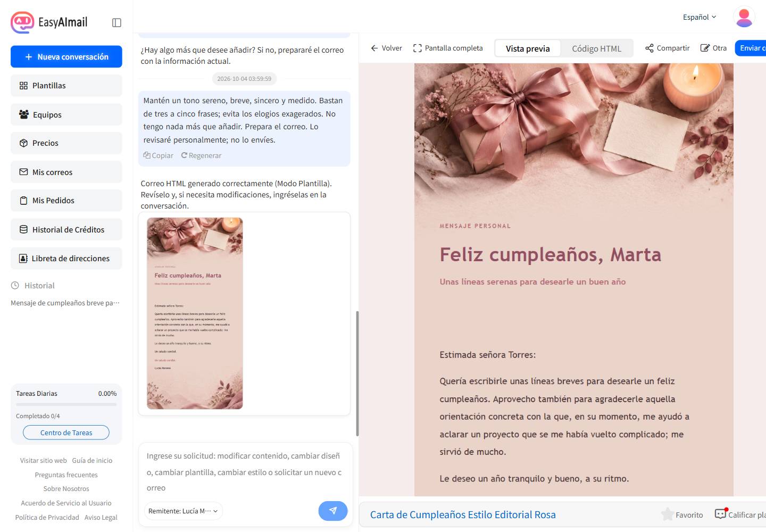766x532 pixels.
Task: Go to the Precios page
Action: click(x=66, y=143)
